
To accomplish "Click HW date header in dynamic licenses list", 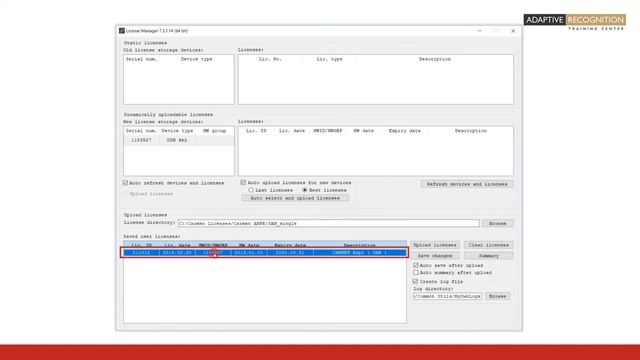I will tap(363, 131).
